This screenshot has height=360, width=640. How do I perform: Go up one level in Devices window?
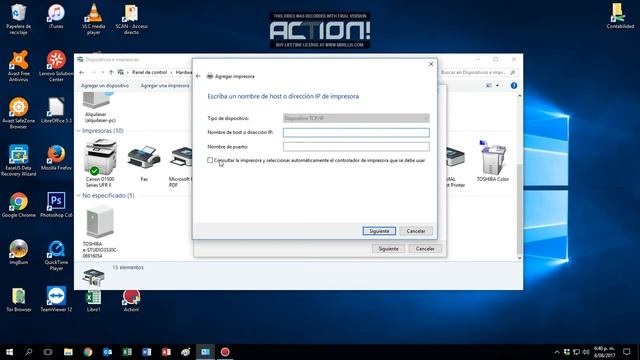pos(111,72)
